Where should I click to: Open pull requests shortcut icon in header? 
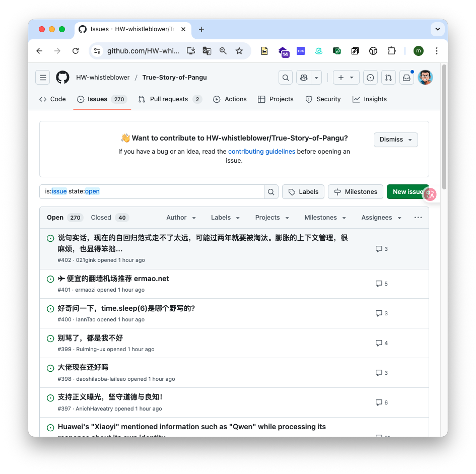pos(388,78)
